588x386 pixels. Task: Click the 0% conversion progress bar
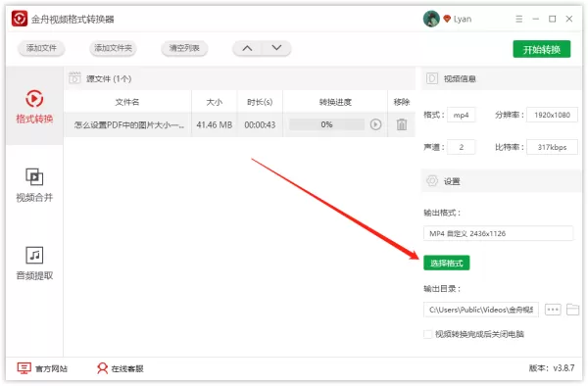coord(326,124)
